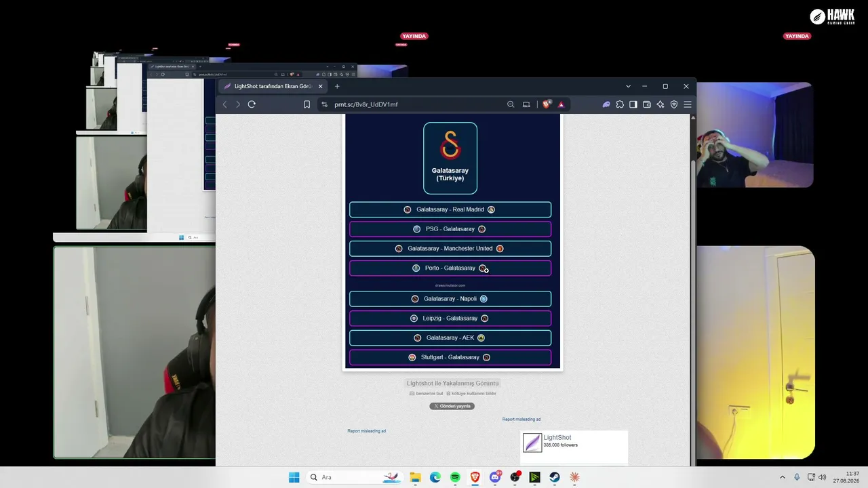The width and height of the screenshot is (868, 488).
Task: Close the LightShot tab
Action: pos(321,86)
